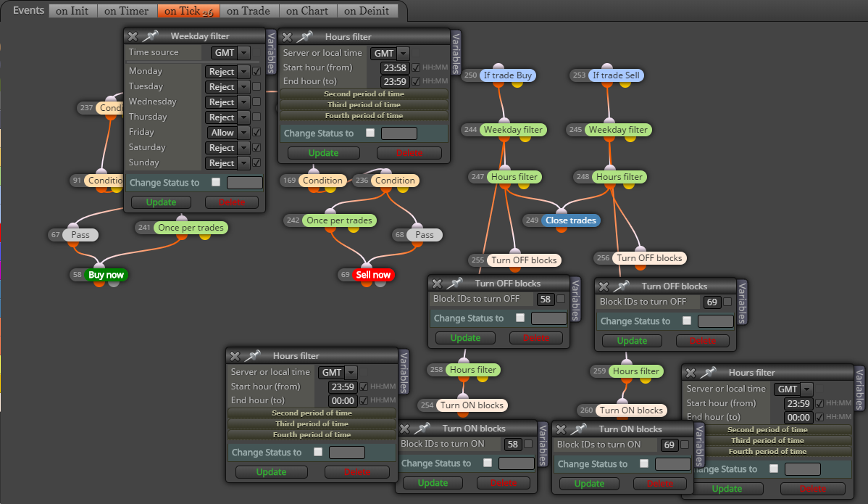Close the Weekday filter panel

[x=133, y=36]
